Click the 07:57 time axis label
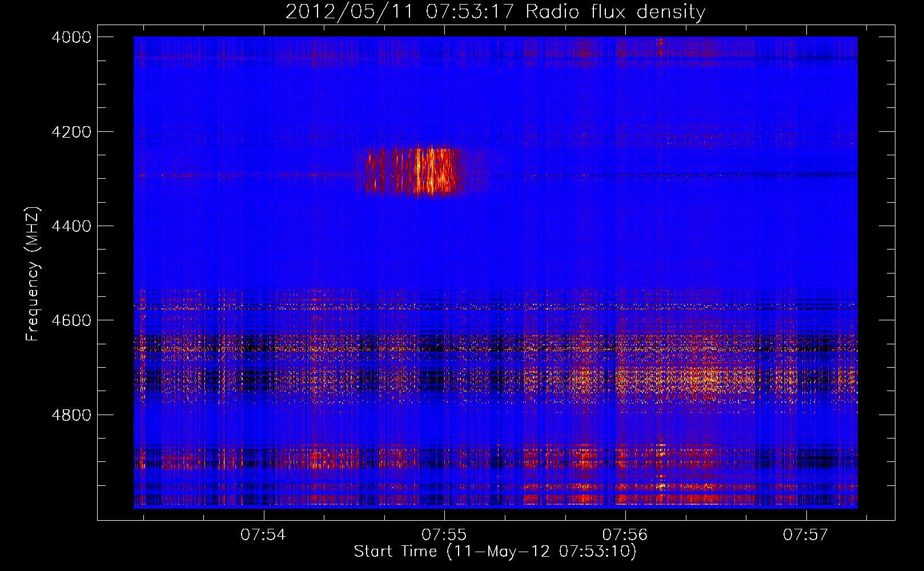924x571 pixels. (805, 535)
